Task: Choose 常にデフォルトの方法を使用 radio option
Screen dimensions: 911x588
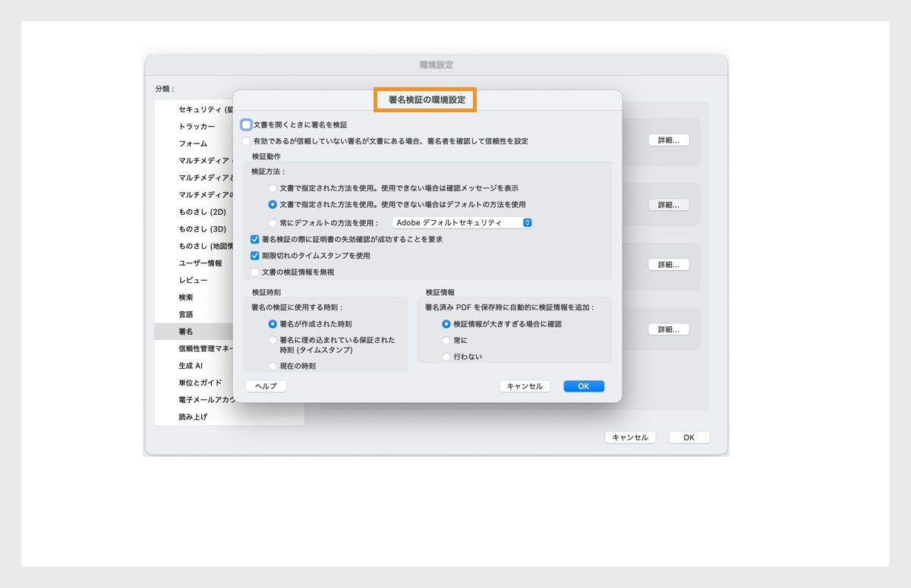Action: pos(273,222)
